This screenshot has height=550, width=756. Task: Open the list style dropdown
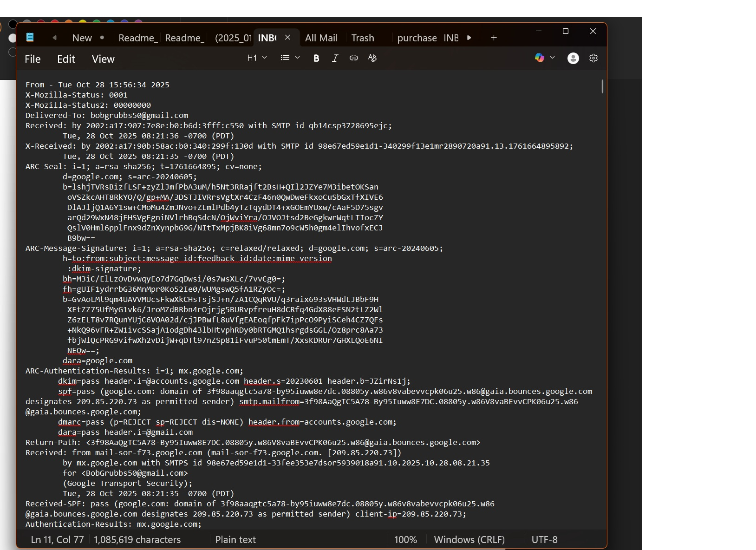(290, 58)
